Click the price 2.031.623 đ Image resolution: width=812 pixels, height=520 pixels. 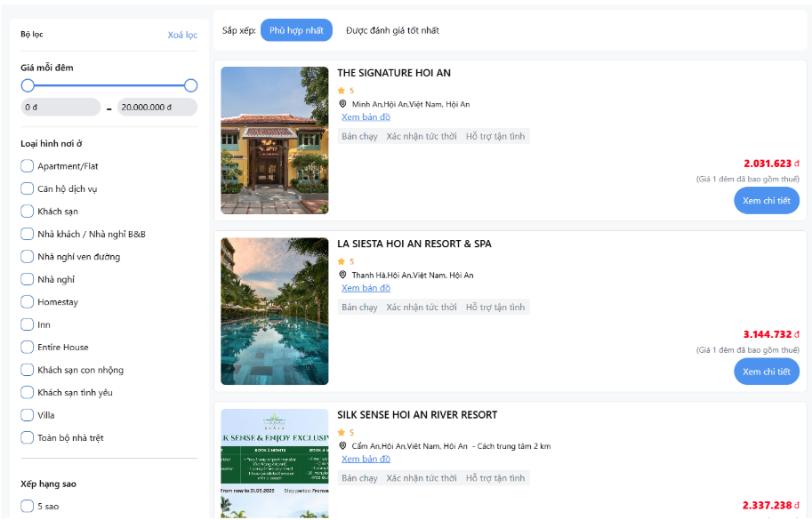pyautogui.click(x=771, y=164)
